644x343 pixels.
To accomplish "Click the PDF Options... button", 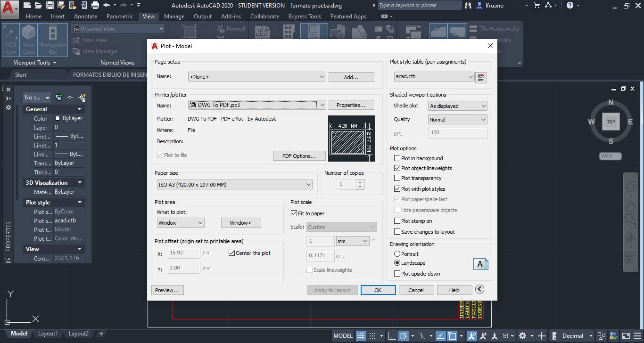I will pos(300,156).
